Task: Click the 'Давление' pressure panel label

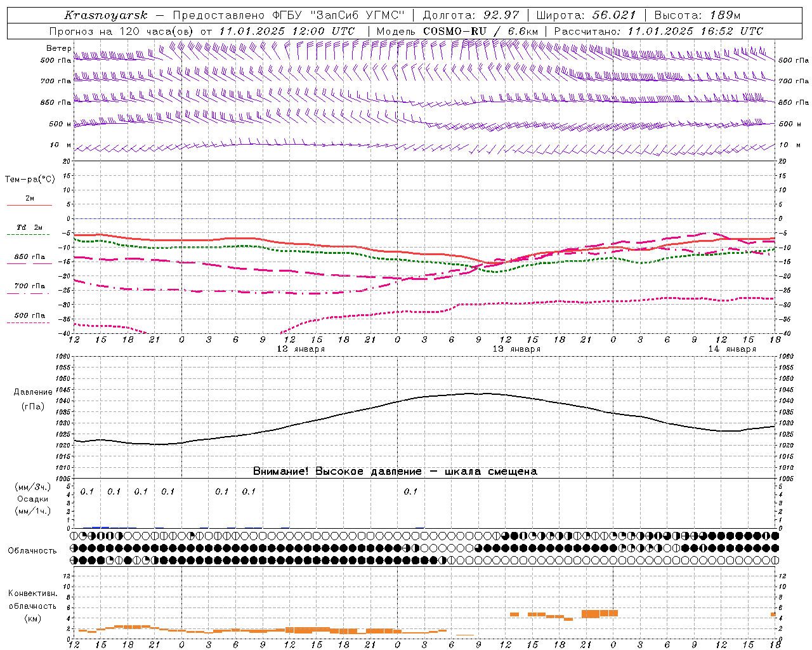Action: tap(33, 392)
